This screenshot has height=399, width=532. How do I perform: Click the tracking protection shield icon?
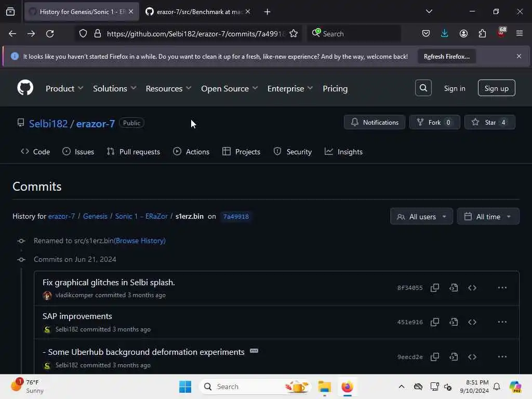[83, 34]
